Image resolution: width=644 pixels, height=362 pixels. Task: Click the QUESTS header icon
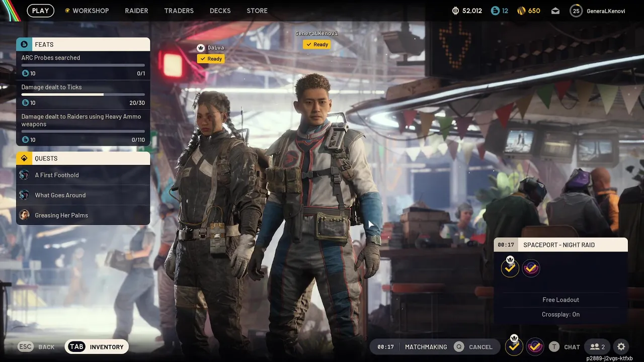point(24,158)
